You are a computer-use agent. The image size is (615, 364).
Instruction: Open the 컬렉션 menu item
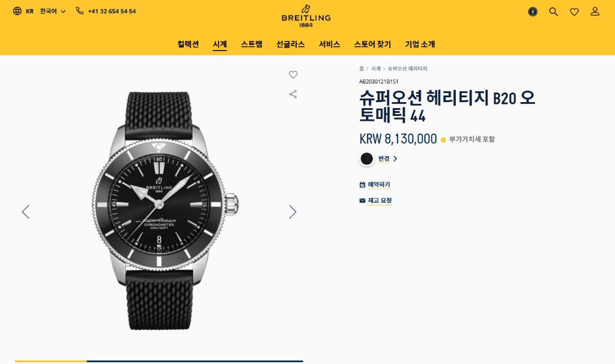point(188,44)
